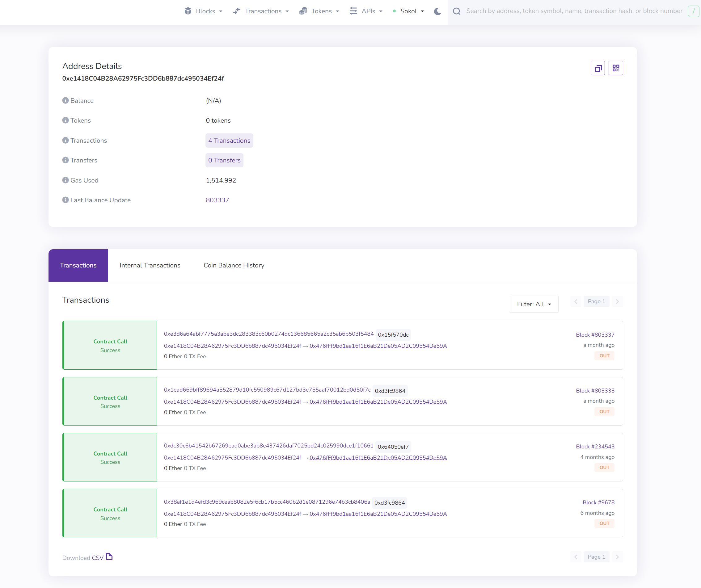Click the OUT badge in Block #234543 row

click(x=604, y=468)
